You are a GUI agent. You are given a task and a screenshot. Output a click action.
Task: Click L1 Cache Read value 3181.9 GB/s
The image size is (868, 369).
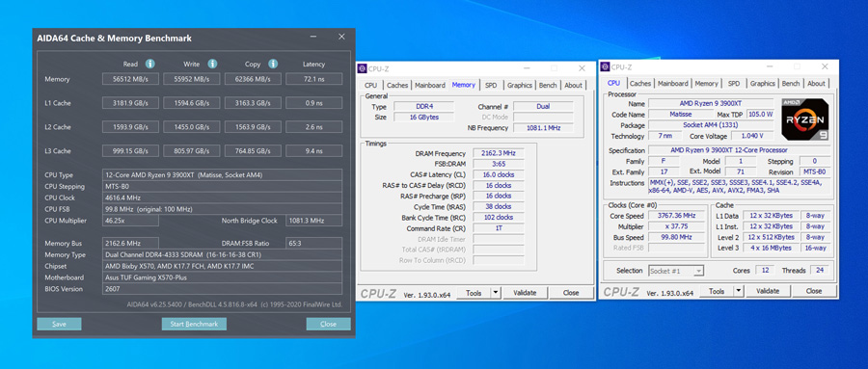pyautogui.click(x=130, y=103)
